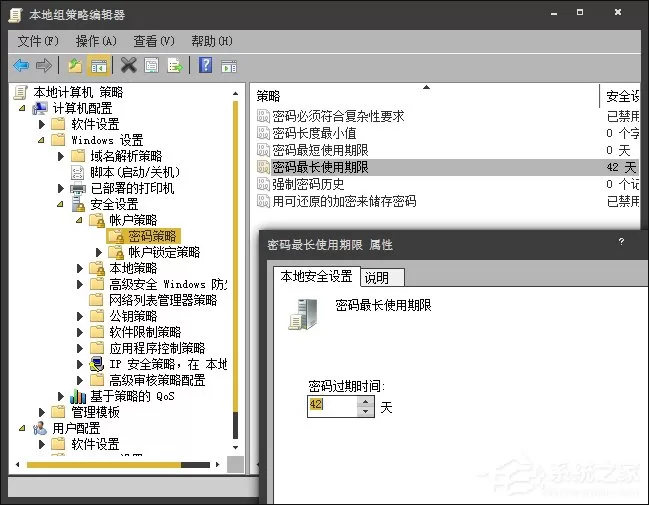The height and width of the screenshot is (505, 649).
Task: Switch to the 说明 tab
Action: pyautogui.click(x=382, y=277)
